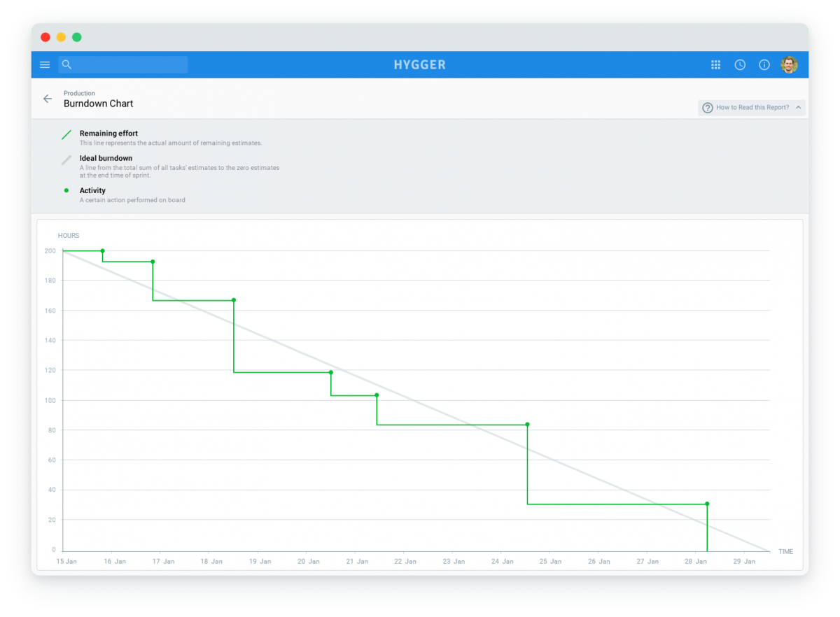Click the Ideal burndown legend label
This screenshot has width=840, height=617.
[x=106, y=158]
